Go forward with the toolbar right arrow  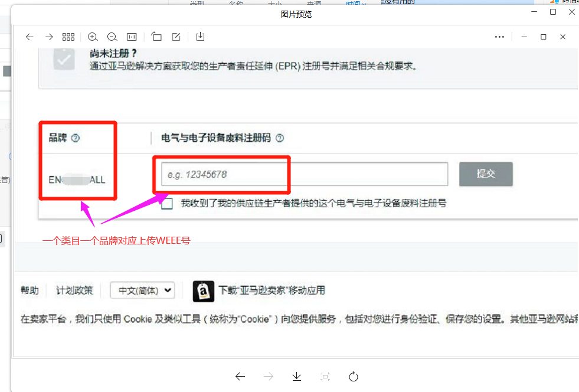click(49, 37)
